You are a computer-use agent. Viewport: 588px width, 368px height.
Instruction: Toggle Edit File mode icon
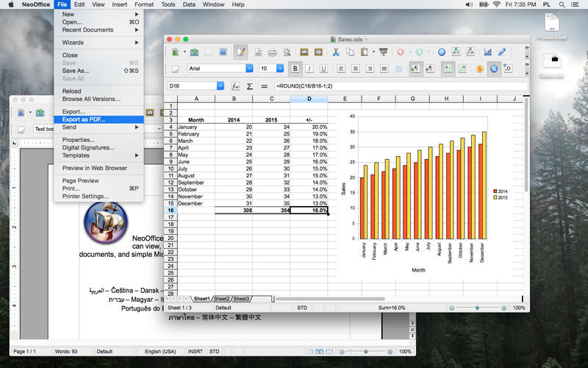[x=241, y=52]
